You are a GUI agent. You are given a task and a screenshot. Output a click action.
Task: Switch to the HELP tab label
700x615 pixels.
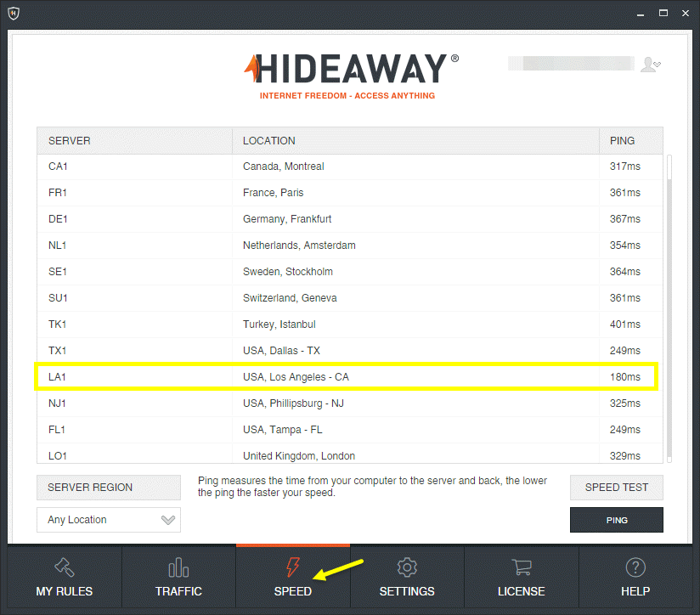tap(635, 591)
